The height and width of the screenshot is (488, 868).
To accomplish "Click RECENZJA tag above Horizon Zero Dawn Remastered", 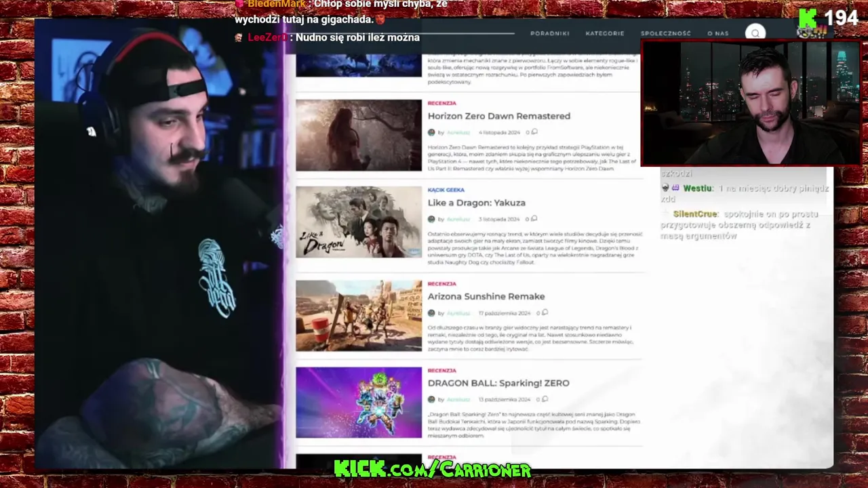I will [x=442, y=103].
